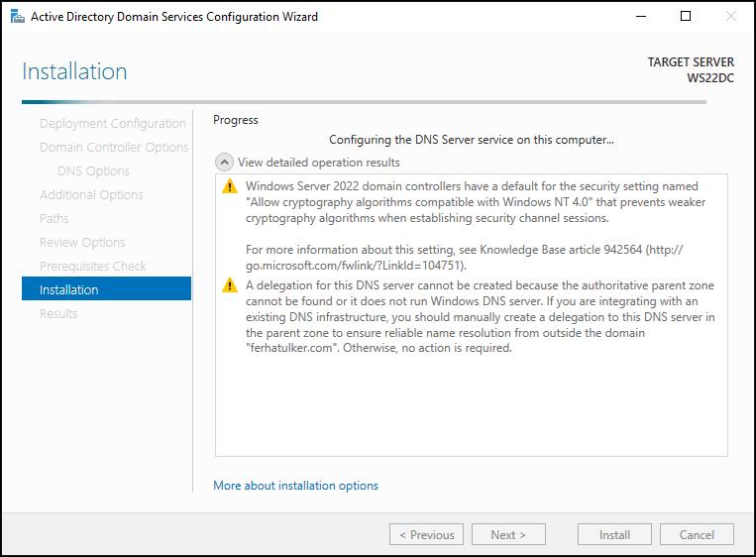This screenshot has width=756, height=557.
Task: Click the cryptography warning triangle icon
Action: point(230,186)
